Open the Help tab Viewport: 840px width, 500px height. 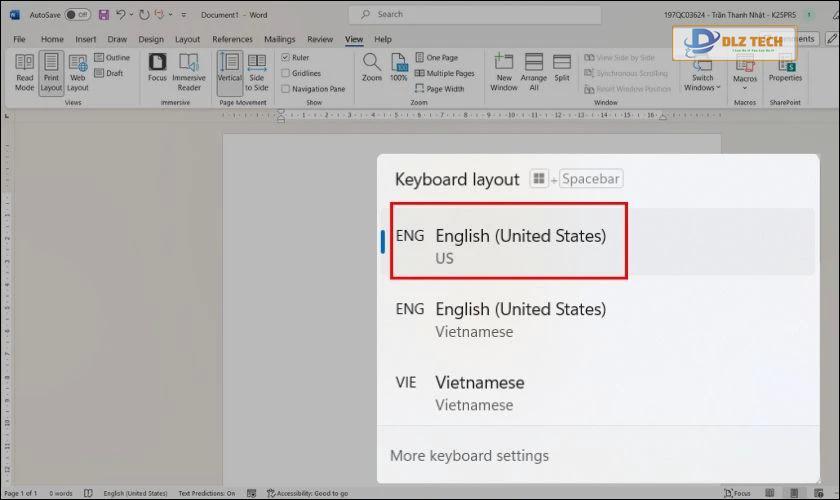pyautogui.click(x=382, y=39)
